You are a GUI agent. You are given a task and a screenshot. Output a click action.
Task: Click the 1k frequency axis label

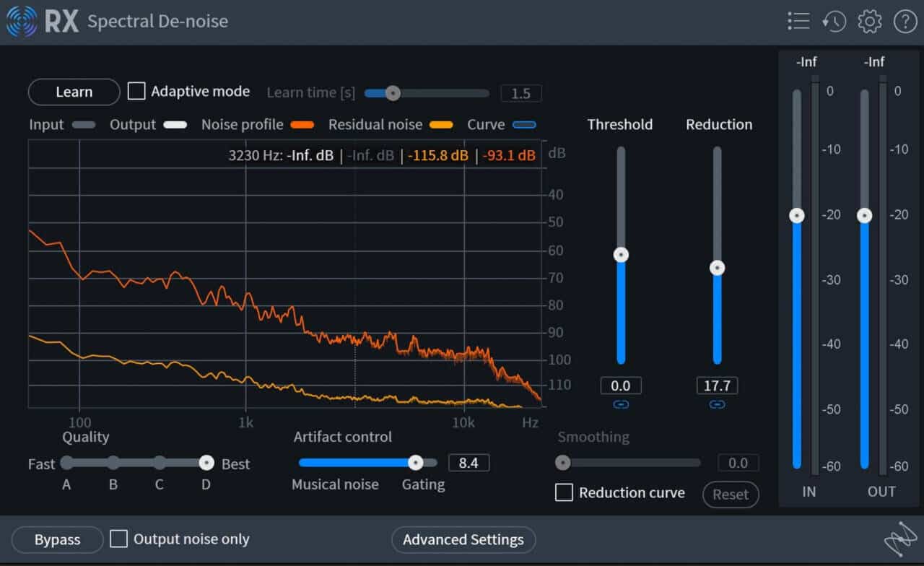coord(246,423)
